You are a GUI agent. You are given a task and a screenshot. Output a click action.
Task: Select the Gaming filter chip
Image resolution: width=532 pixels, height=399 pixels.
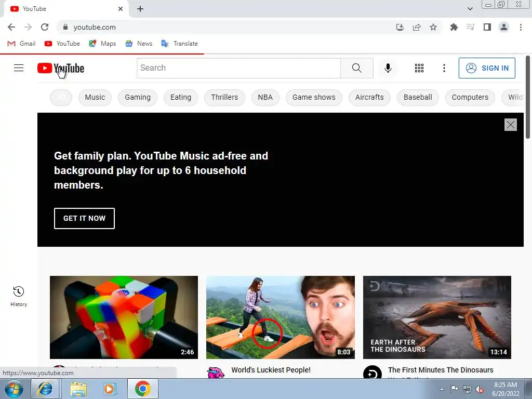[137, 97]
